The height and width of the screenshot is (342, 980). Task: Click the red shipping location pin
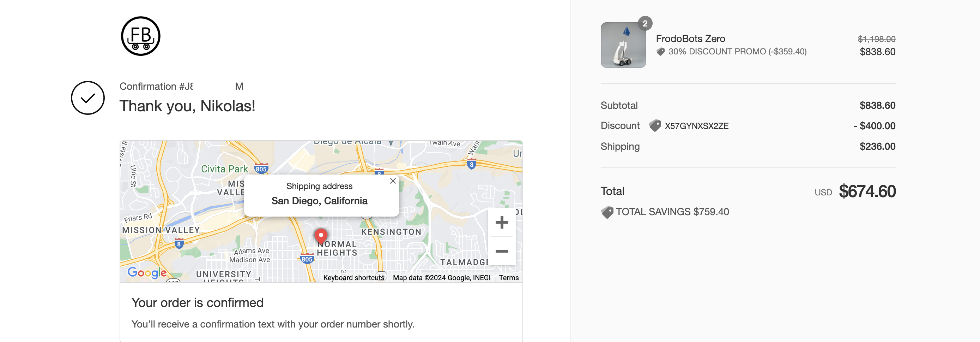click(321, 236)
